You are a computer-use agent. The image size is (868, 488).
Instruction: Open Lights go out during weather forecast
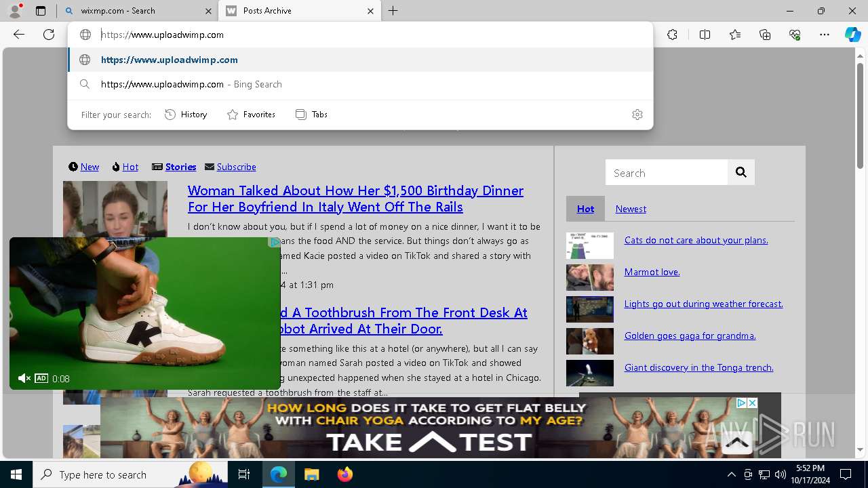coord(703,304)
